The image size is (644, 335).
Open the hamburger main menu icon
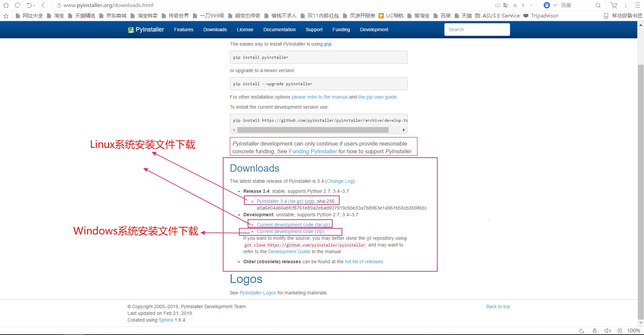(637, 5)
